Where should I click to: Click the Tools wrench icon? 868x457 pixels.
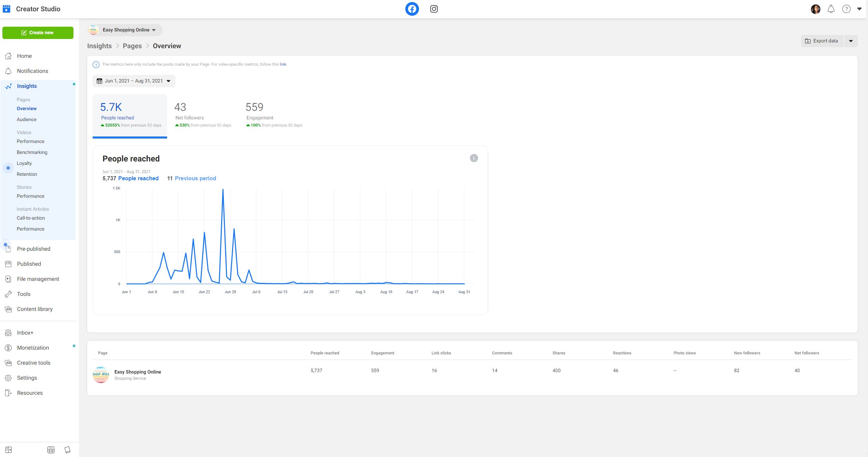[x=9, y=294]
